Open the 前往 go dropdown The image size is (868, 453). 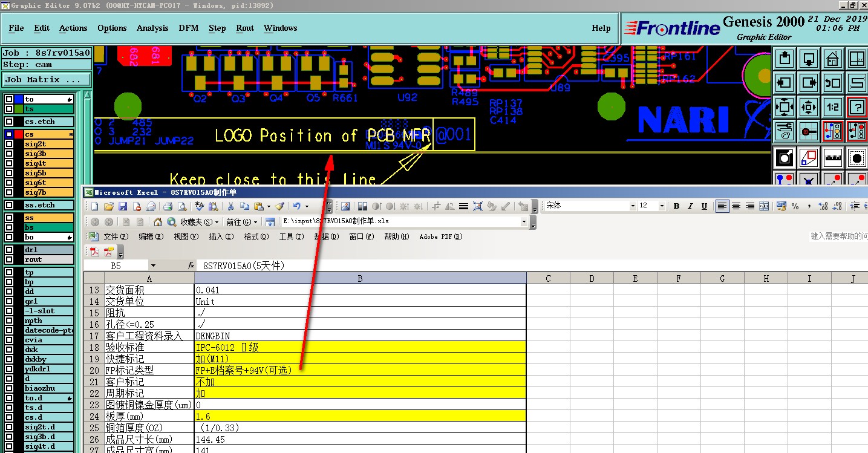(241, 222)
